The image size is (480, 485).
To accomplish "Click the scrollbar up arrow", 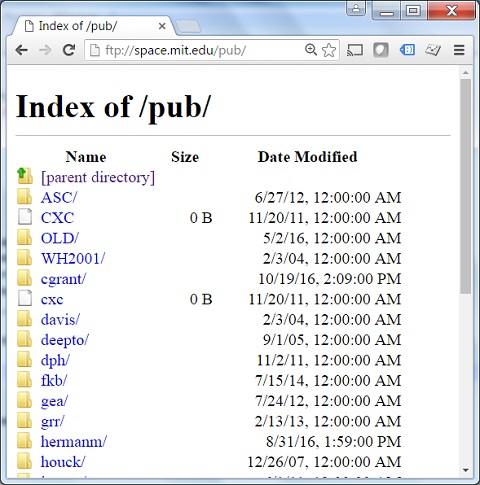I will (466, 72).
